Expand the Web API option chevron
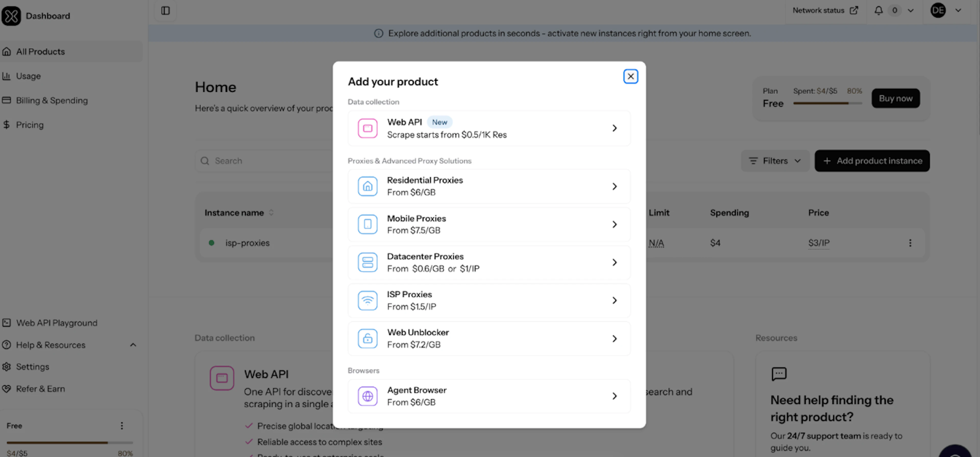The image size is (980, 457). coord(614,128)
